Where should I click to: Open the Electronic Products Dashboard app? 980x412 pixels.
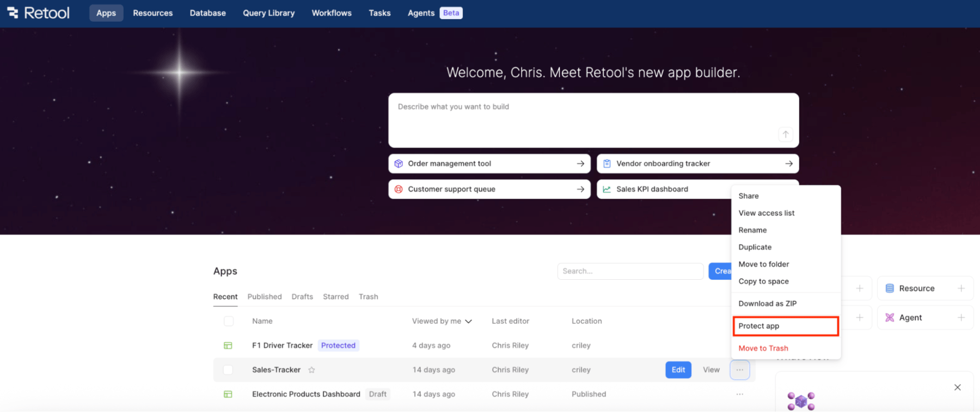pos(306,394)
